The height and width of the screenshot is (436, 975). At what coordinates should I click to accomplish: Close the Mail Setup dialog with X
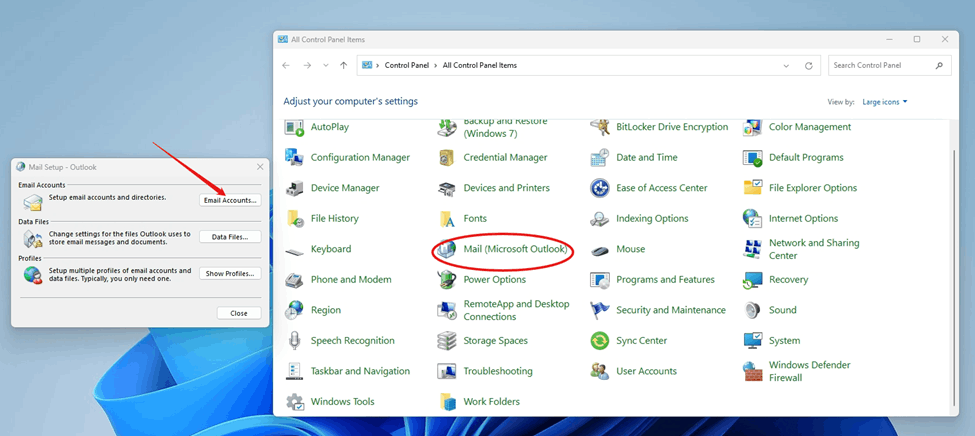coord(260,167)
